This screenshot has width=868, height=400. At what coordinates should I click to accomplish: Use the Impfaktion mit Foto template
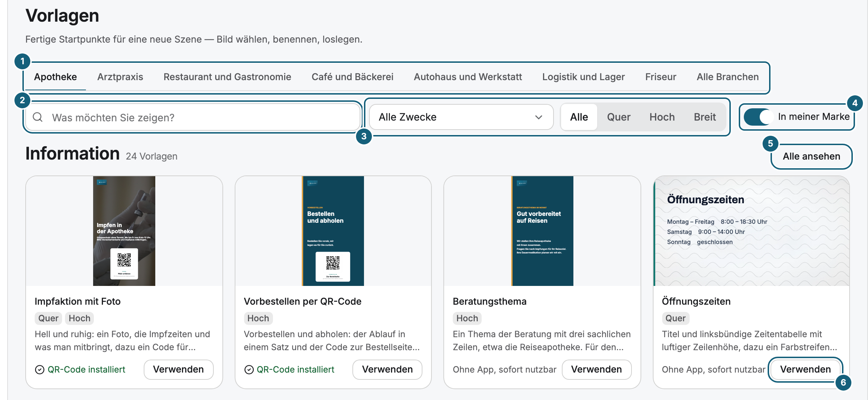point(178,369)
